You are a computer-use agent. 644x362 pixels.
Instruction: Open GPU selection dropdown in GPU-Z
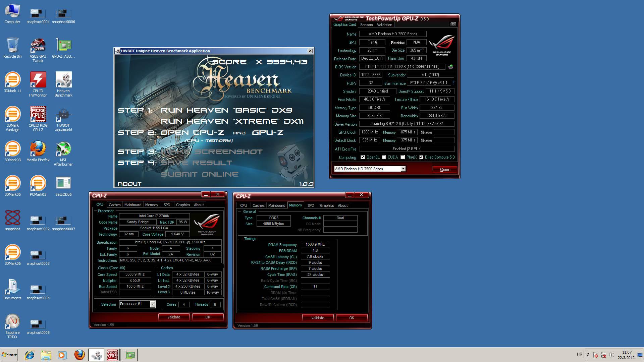click(x=403, y=169)
